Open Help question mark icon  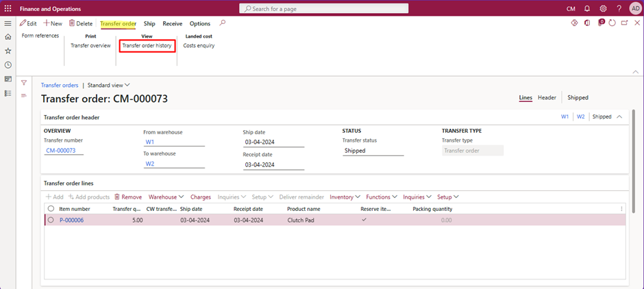(619, 9)
